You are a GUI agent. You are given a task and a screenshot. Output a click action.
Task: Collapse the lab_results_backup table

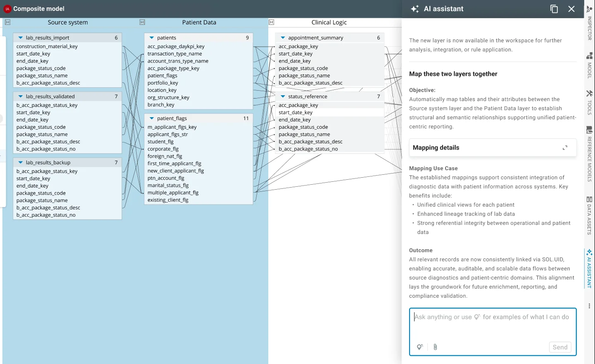20,163
